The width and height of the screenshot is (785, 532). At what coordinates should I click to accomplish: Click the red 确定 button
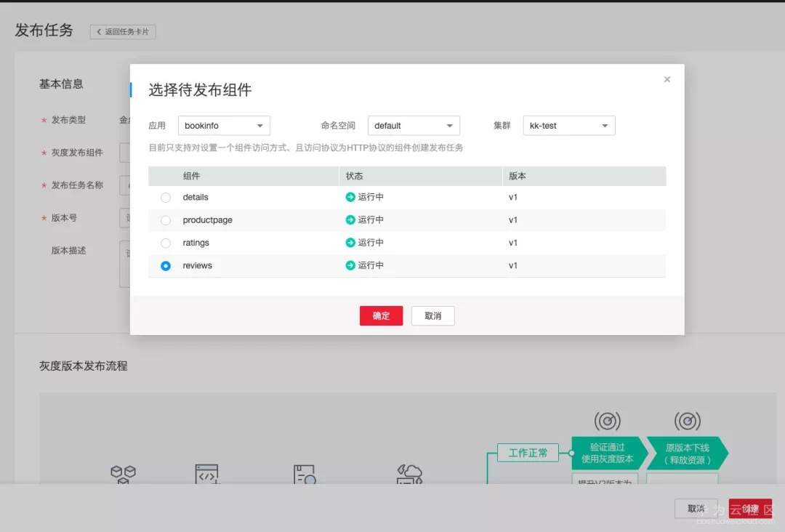[381, 316]
